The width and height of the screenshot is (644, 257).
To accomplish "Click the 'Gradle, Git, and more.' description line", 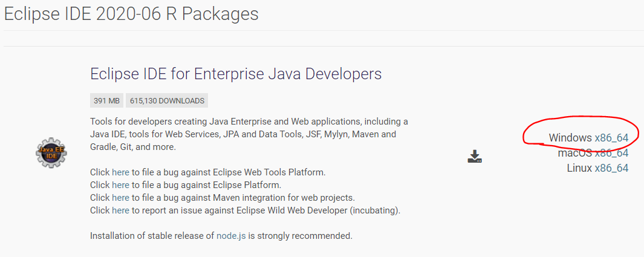I will [x=133, y=147].
